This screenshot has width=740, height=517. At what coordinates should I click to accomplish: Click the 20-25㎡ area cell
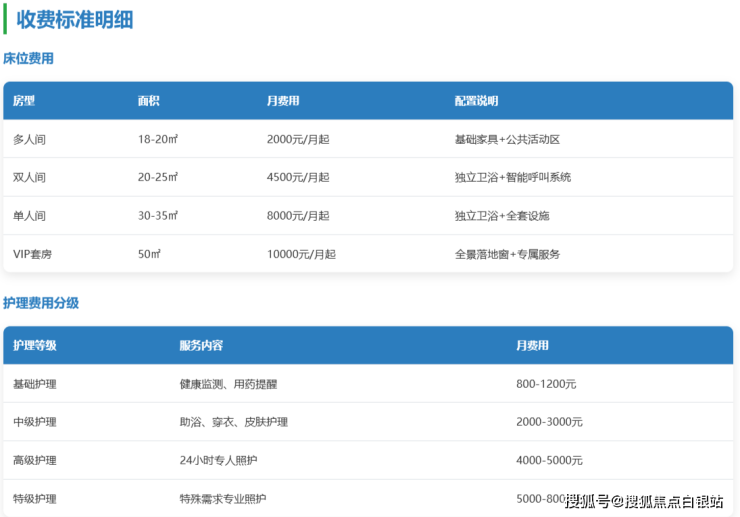click(158, 177)
